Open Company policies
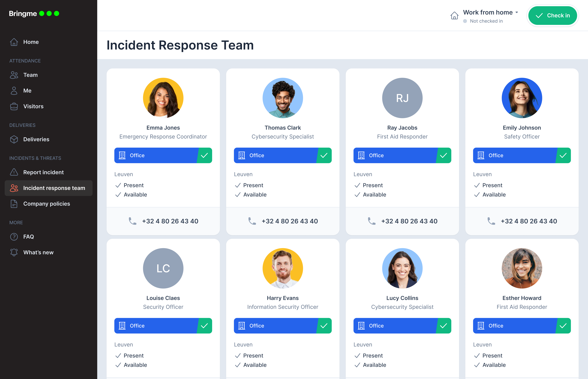 [x=49, y=204]
